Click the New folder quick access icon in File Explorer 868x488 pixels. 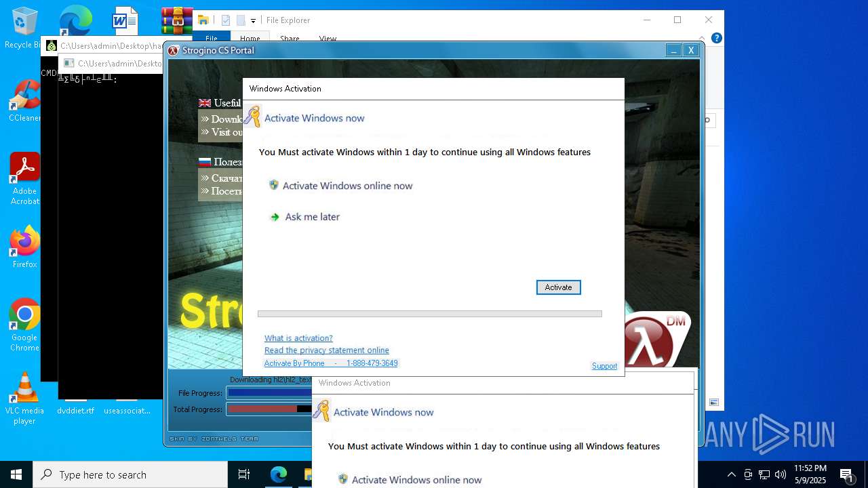(241, 20)
